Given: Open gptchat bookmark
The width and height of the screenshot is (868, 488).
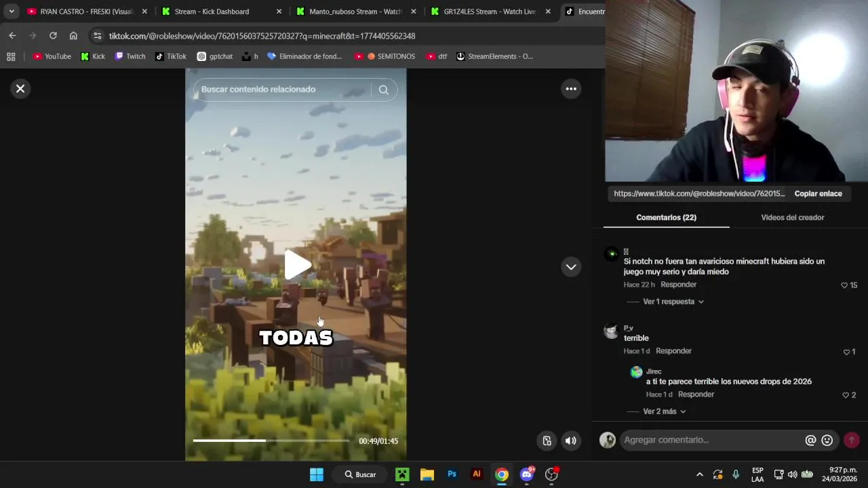Looking at the screenshot, I should (215, 56).
